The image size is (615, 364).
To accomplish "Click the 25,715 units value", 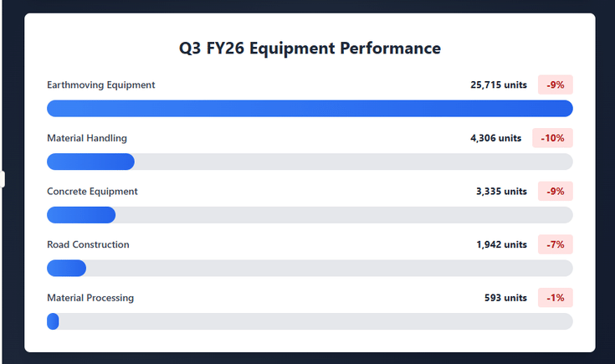I will (499, 85).
